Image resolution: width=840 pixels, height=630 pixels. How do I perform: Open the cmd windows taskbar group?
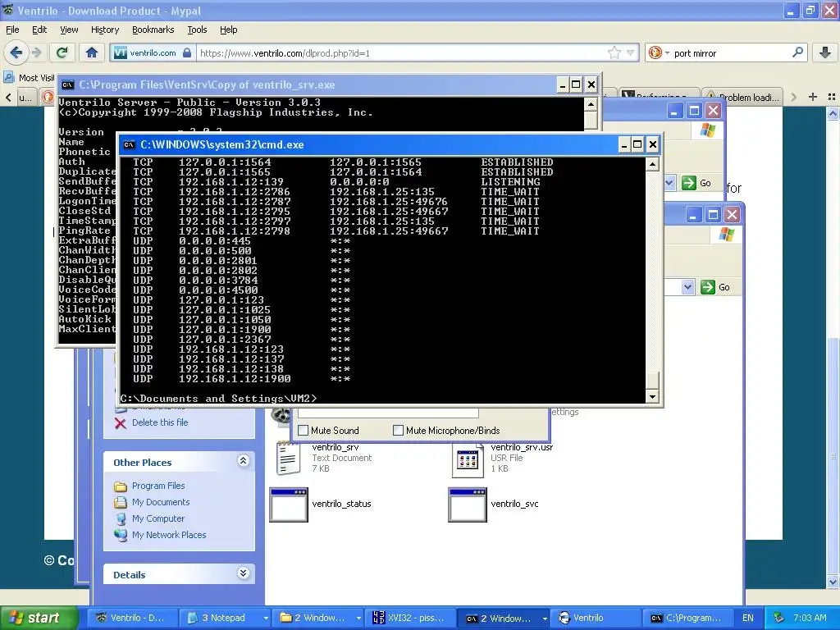point(504,618)
